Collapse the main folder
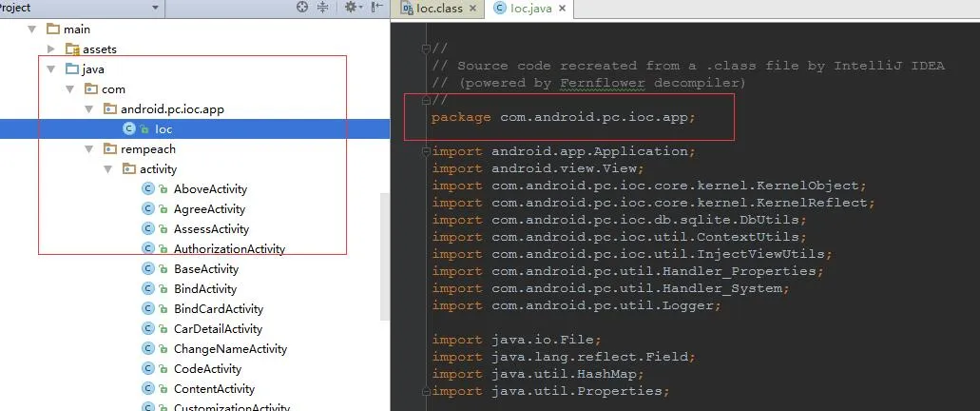This screenshot has height=411, width=980. coord(32,29)
